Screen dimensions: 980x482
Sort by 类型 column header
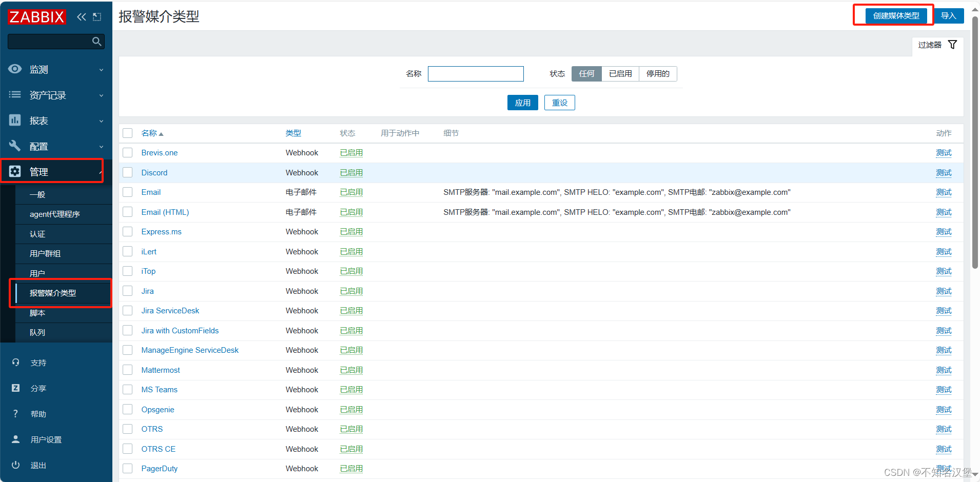tap(293, 133)
